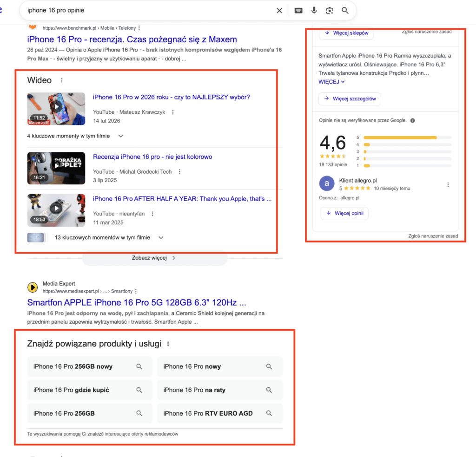Screen dimensions: 476x457
Task: Click the Media Expert site favicon
Action: click(33, 287)
